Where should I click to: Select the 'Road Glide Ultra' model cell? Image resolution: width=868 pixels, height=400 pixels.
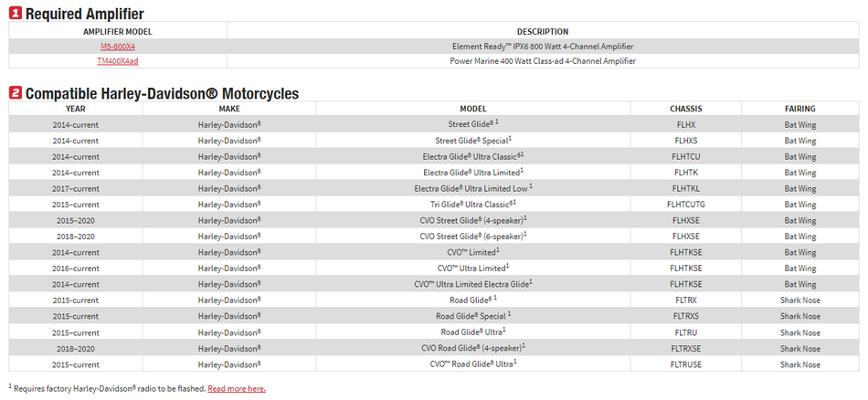[473, 332]
